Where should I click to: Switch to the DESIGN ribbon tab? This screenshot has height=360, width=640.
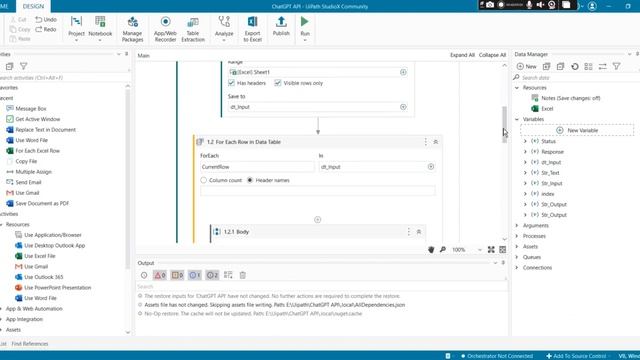[x=33, y=6]
